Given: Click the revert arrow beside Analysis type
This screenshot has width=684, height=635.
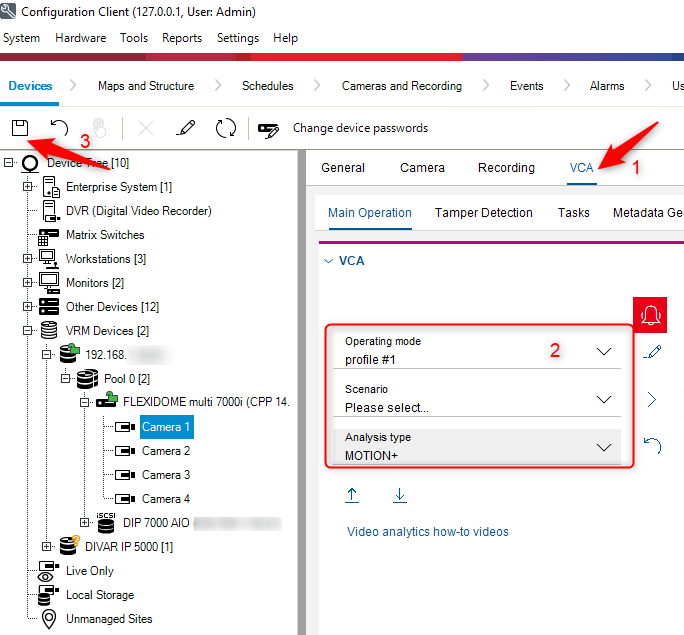Looking at the screenshot, I should point(653,446).
